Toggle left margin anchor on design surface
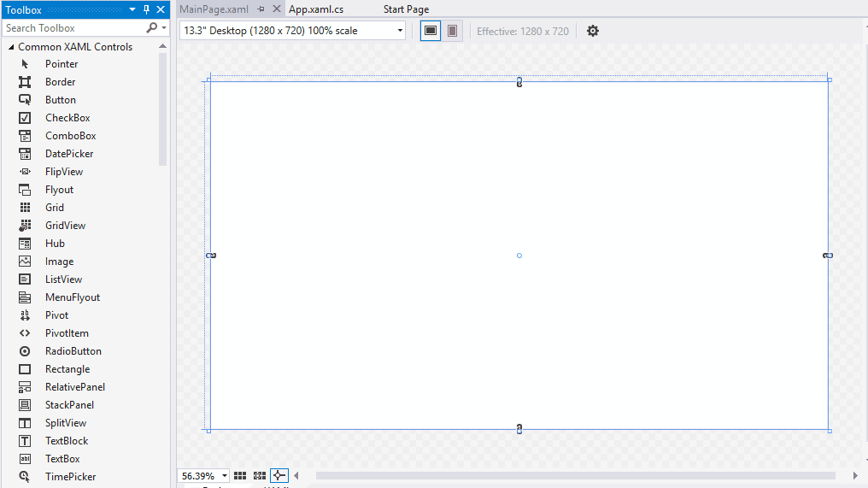Screen dimensions: 868x488 212,256
